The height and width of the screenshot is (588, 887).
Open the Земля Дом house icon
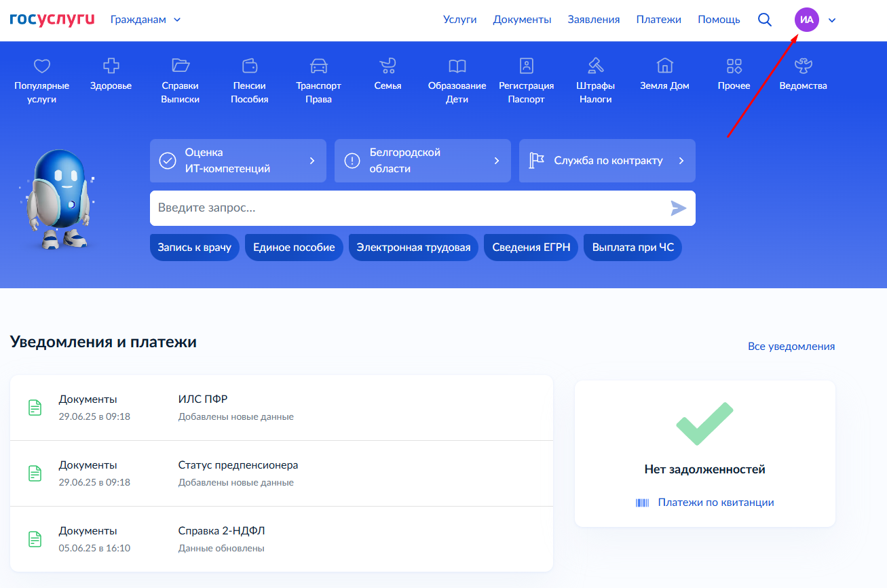[664, 66]
